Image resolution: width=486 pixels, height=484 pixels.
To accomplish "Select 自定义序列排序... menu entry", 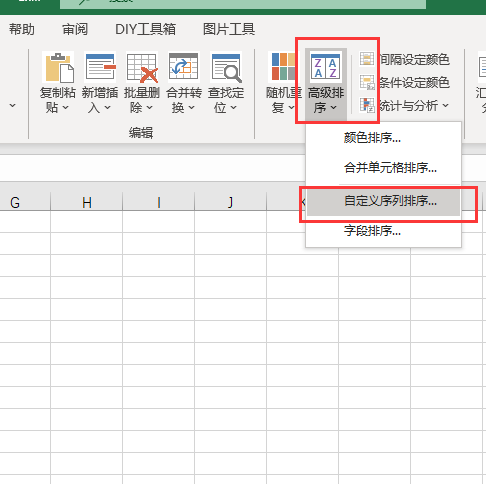I will click(x=383, y=201).
